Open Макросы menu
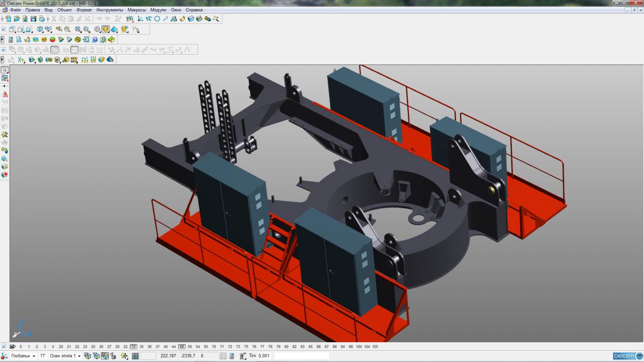This screenshot has height=362, width=644. tap(136, 10)
